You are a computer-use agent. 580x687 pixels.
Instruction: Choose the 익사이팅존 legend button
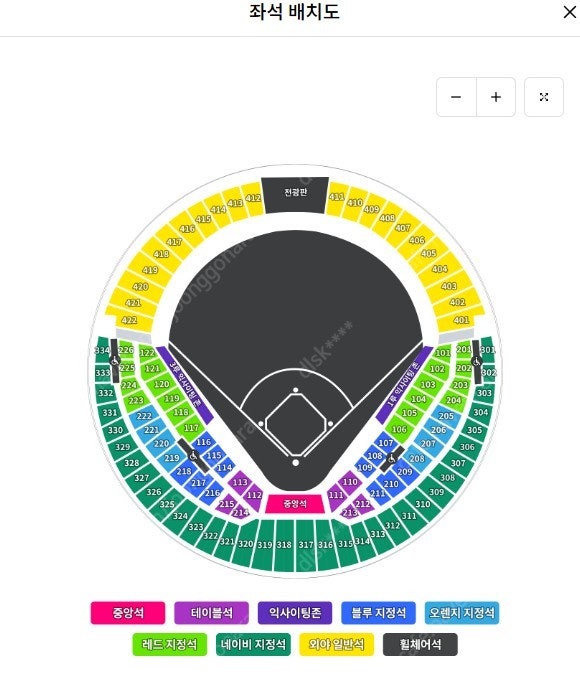(x=295, y=613)
